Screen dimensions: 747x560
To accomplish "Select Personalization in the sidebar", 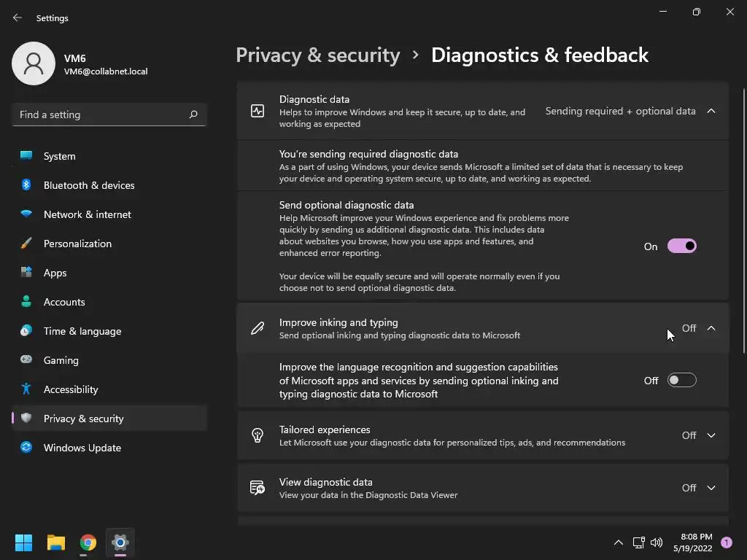I will pos(77,244).
